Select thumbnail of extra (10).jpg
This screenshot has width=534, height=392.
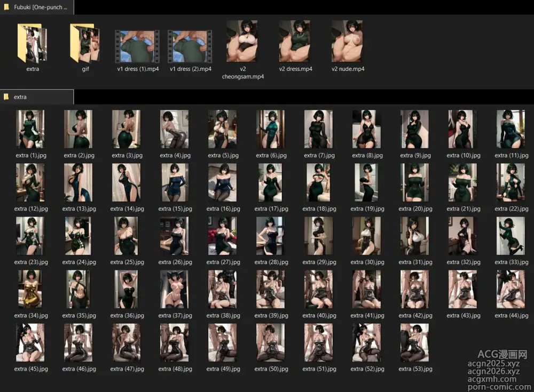coord(463,129)
